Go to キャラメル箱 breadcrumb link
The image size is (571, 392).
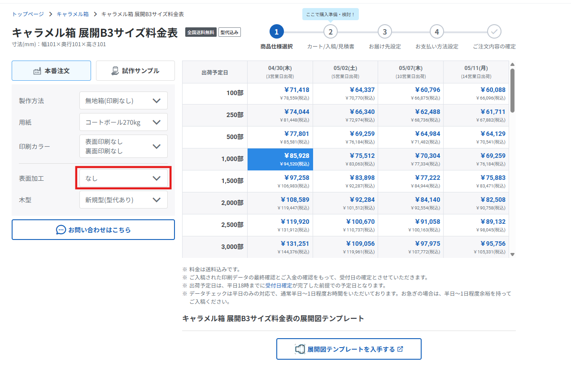73,14
